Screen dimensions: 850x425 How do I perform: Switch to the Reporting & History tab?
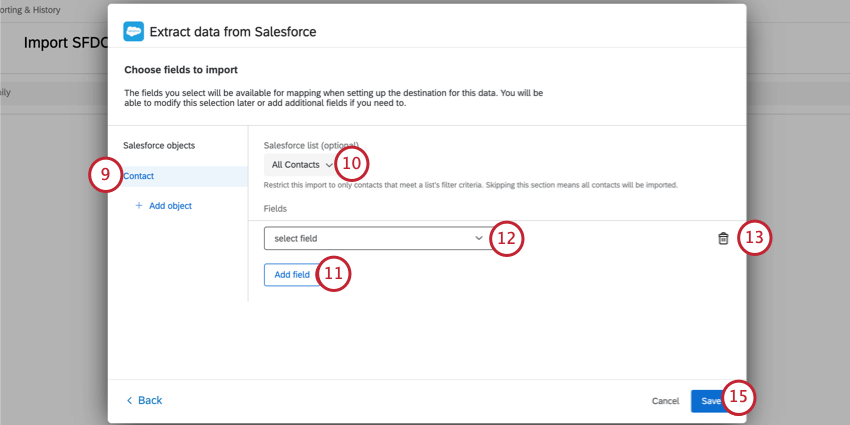[x=30, y=9]
